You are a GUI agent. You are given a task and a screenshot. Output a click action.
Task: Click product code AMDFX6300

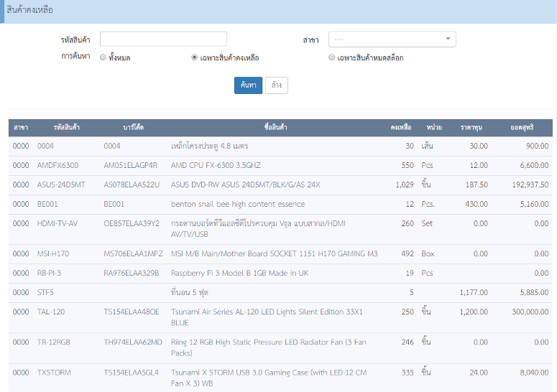coord(57,165)
